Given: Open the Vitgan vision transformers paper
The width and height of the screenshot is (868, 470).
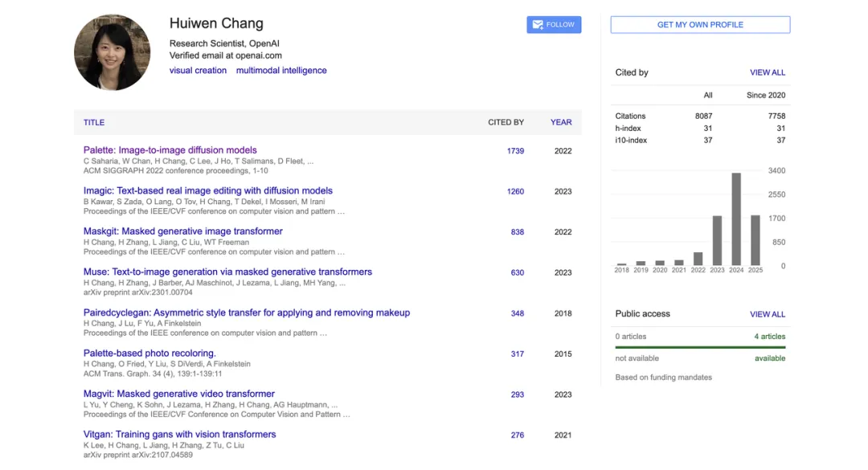Looking at the screenshot, I should [x=180, y=435].
